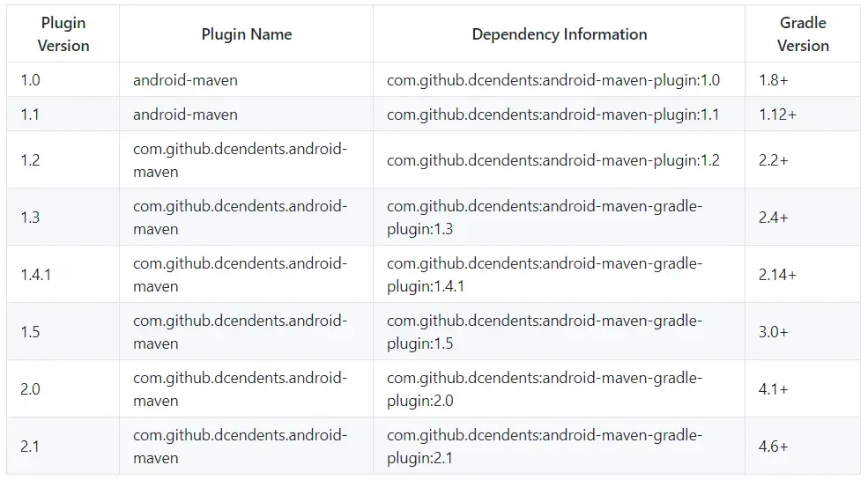Image resolution: width=868 pixels, height=480 pixels.
Task: Select the plugin version 1.2 cell
Action: [30, 160]
